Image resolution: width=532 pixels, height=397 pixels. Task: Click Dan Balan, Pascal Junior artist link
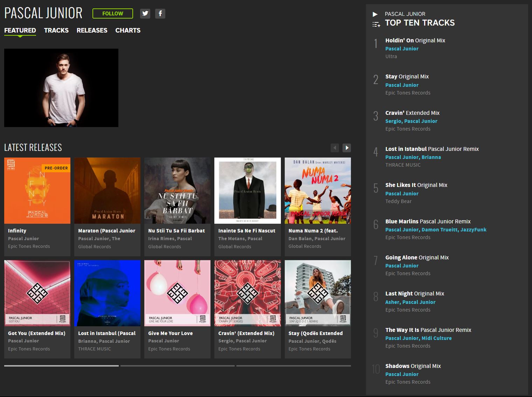[317, 238]
